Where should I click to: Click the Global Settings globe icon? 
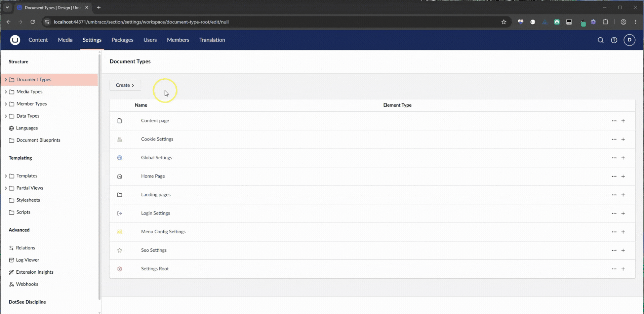tap(120, 158)
